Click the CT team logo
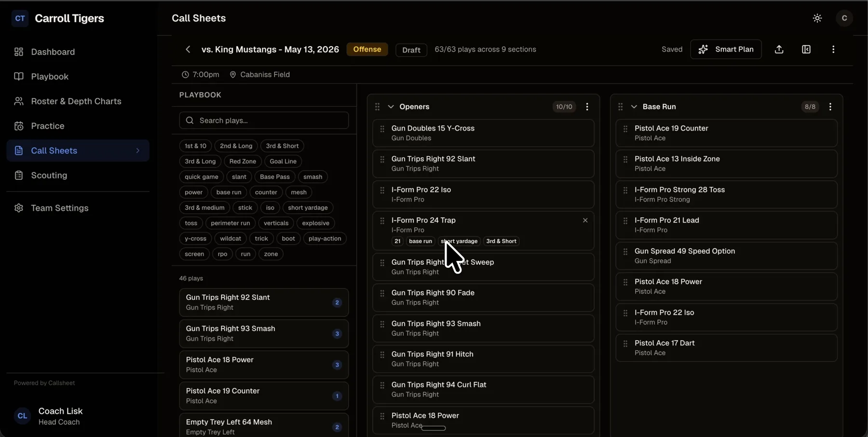The width and height of the screenshot is (868, 437). tap(20, 18)
